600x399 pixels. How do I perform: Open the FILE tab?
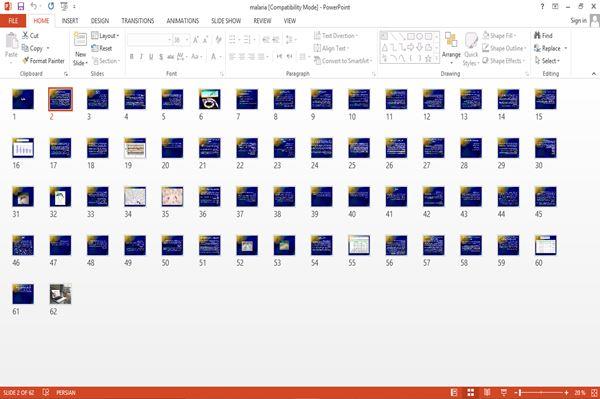(13, 21)
